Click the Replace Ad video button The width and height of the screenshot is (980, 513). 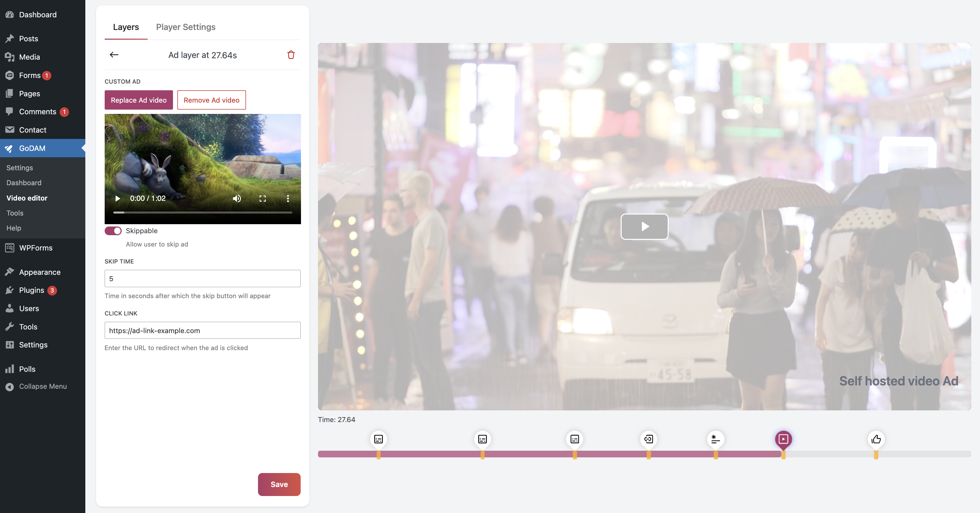(139, 100)
